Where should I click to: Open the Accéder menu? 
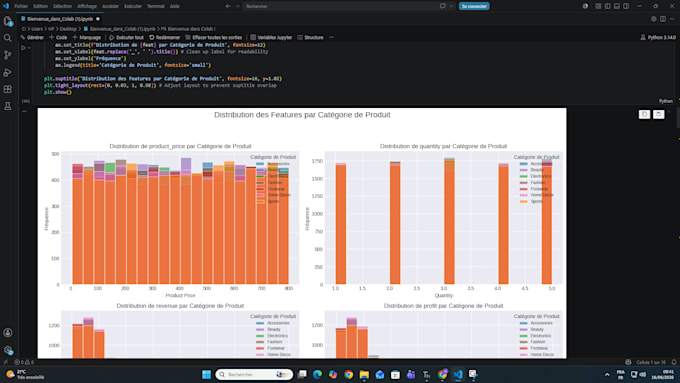pos(110,6)
